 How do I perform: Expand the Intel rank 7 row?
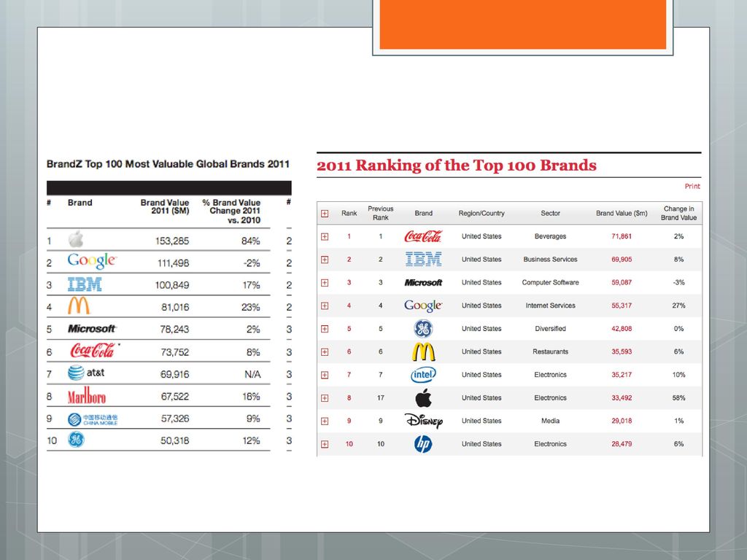coord(325,375)
